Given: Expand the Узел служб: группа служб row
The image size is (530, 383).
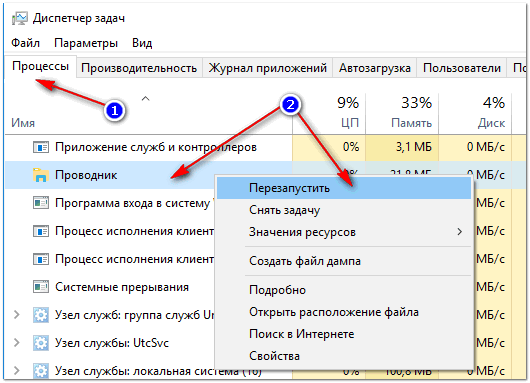Looking at the screenshot, I should [16, 315].
